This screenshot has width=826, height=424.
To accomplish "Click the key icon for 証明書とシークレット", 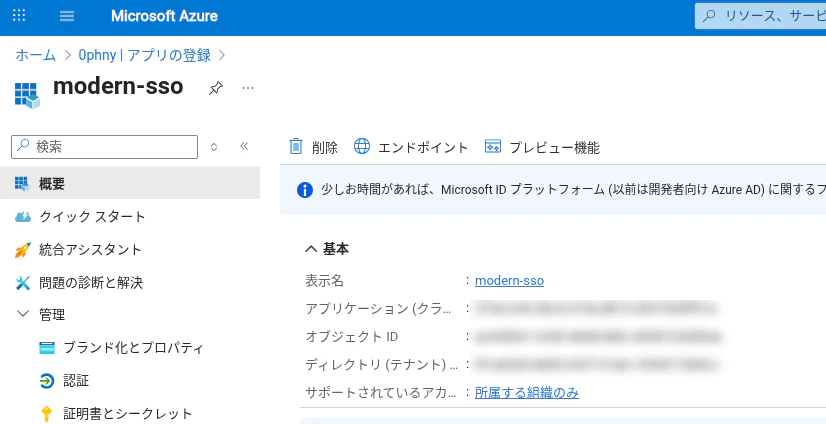I will 46,413.
